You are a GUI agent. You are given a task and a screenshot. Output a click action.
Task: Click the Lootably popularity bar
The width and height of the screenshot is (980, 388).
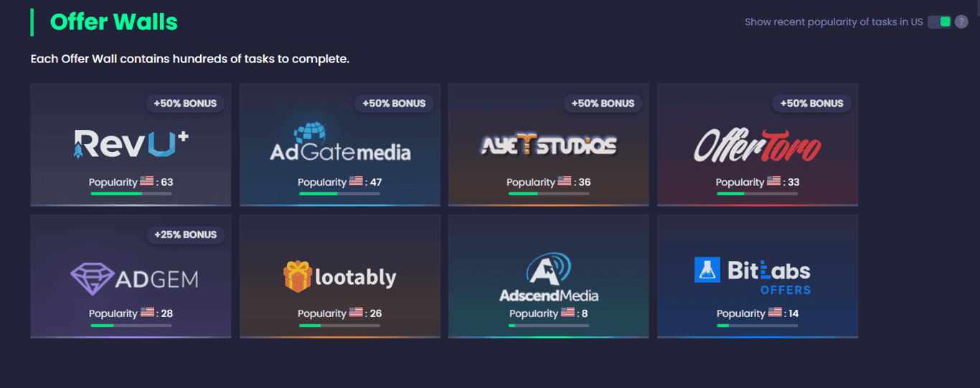[x=340, y=325]
